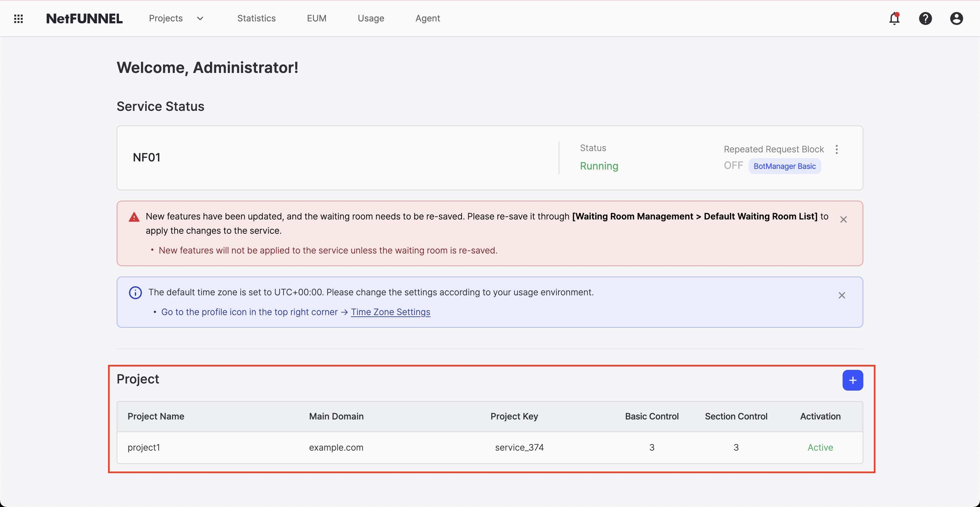
Task: Open the EUM menu item
Action: (317, 18)
